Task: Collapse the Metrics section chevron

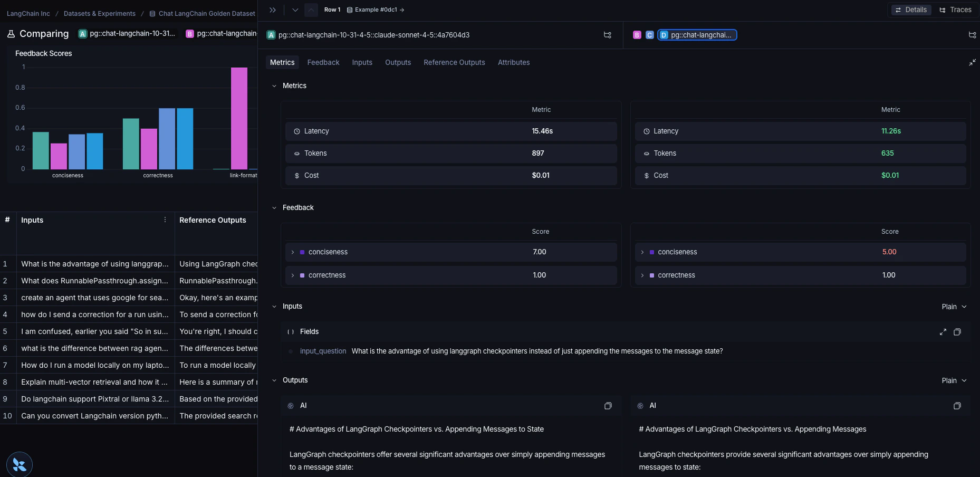Action: 274,85
